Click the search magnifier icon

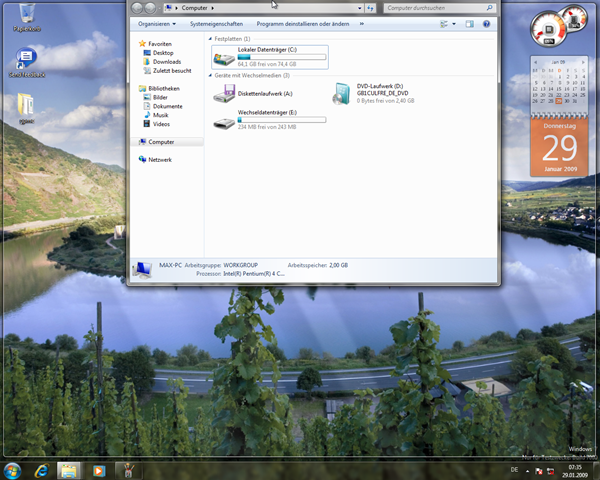(489, 8)
